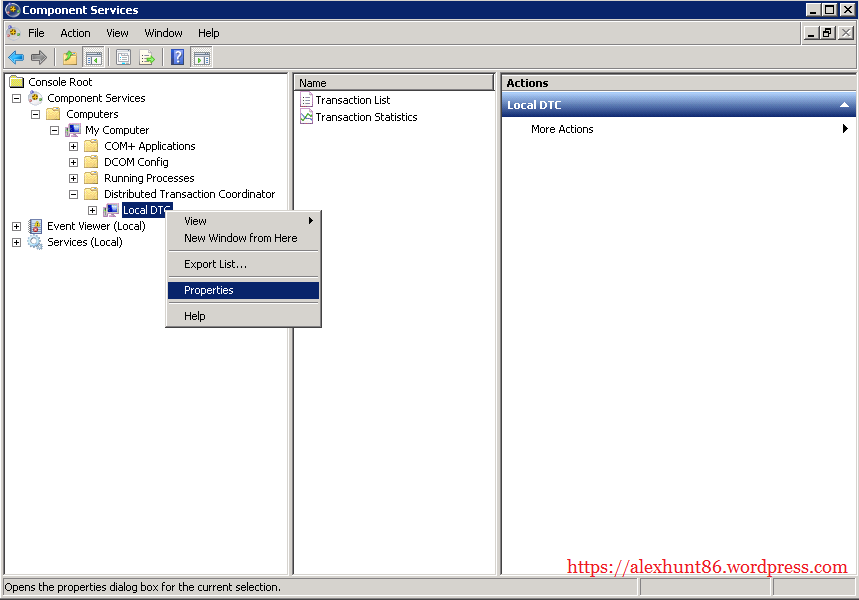This screenshot has height=600, width=859.
Task: Select the Services (Local) label
Action: [85, 242]
